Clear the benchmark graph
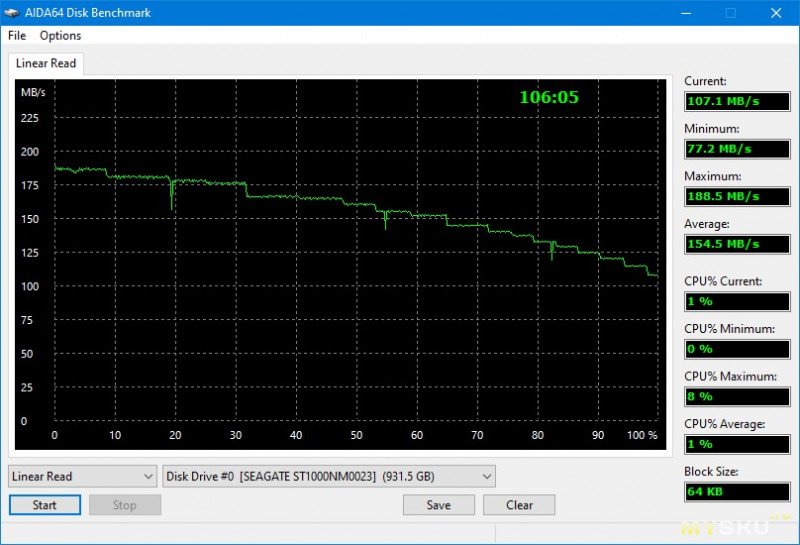800x545 pixels. [x=519, y=505]
